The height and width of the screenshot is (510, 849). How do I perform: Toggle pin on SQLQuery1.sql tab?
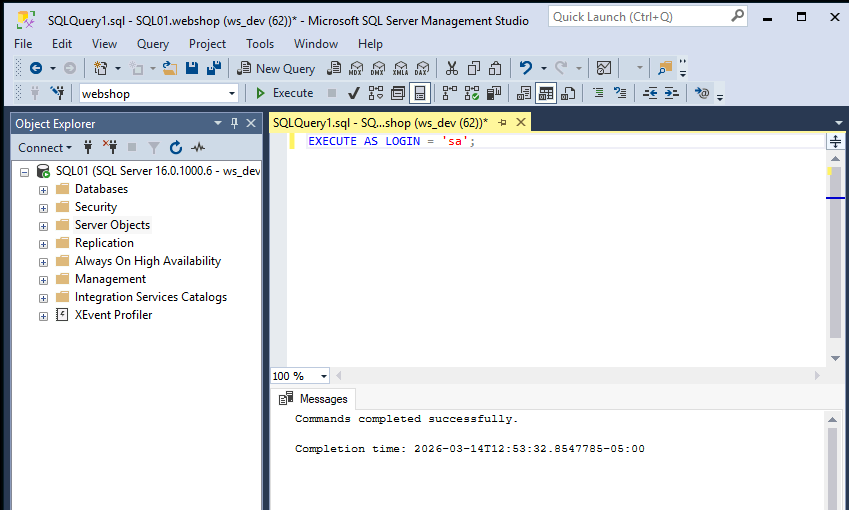click(x=502, y=123)
